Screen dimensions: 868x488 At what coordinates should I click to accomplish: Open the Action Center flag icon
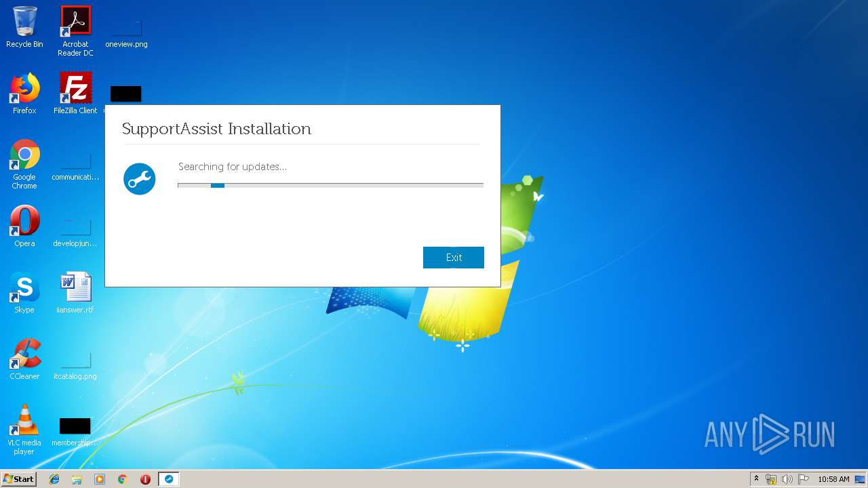click(804, 479)
